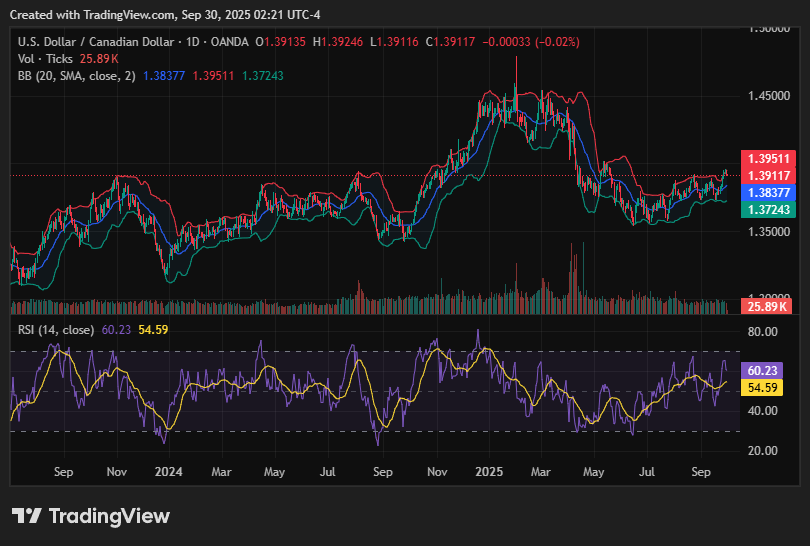Click the red 25.89K volume tag on axis
810x546 pixels.
766,306
